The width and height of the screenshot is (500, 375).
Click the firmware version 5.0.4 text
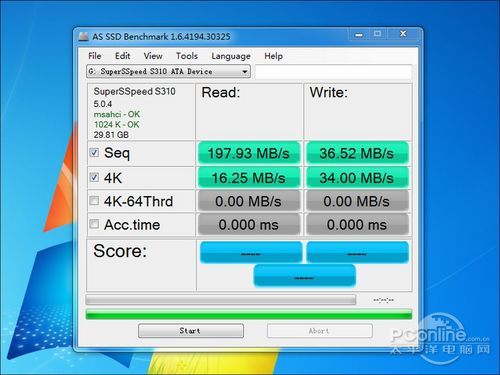103,104
